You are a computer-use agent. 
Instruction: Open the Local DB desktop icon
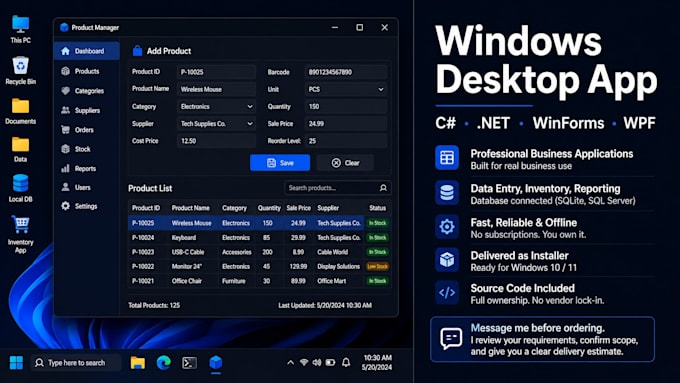click(x=20, y=188)
